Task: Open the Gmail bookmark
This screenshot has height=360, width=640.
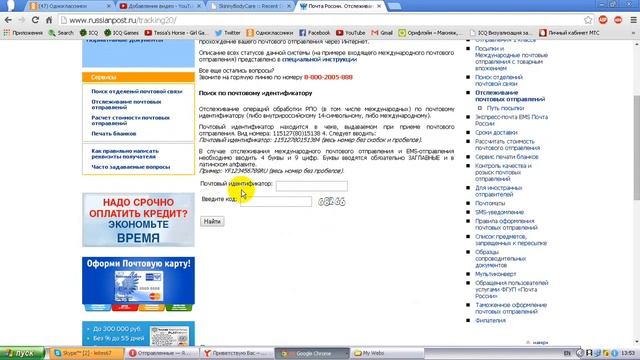Action: [x=382, y=33]
